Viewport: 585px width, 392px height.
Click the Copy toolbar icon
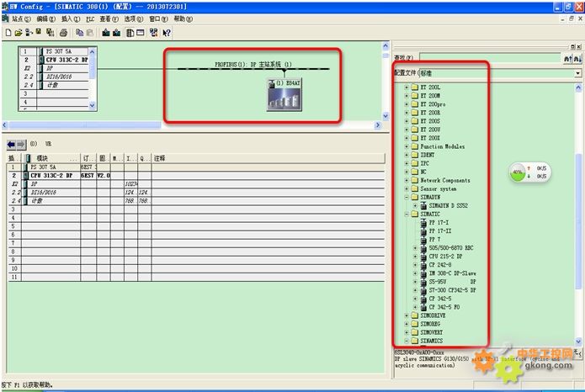pos(78,33)
